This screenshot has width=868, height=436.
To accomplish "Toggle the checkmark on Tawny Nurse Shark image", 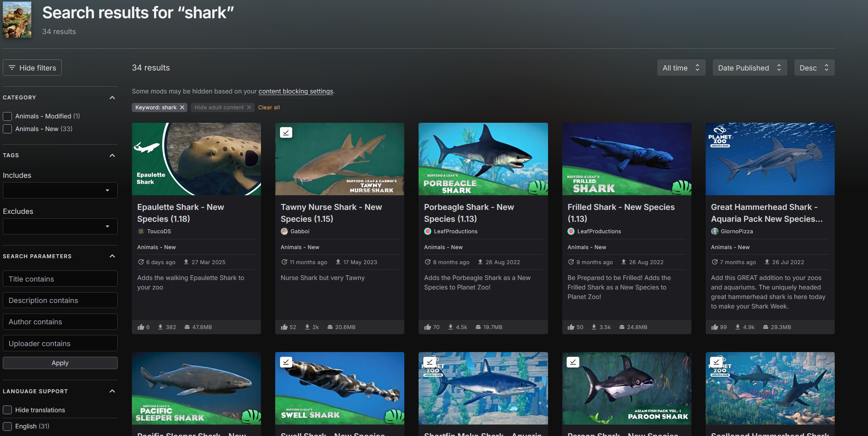I will tap(286, 132).
